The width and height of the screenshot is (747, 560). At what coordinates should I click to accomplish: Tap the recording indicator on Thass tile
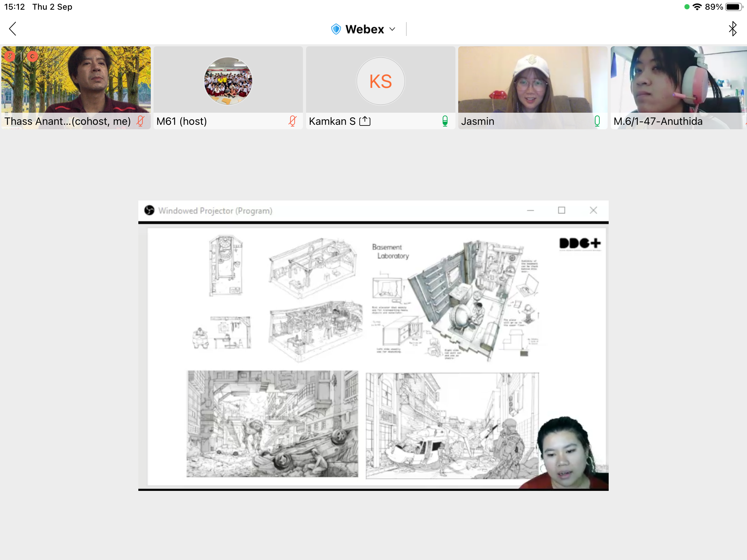coord(33,56)
